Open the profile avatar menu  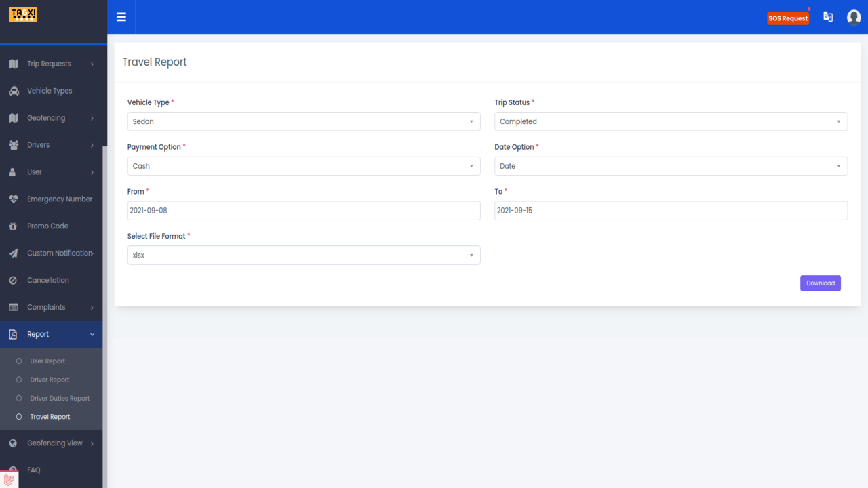(x=853, y=17)
